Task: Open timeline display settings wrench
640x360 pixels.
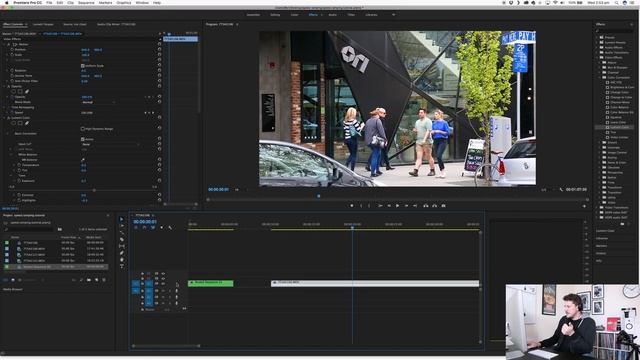Action: pyautogui.click(x=170, y=227)
